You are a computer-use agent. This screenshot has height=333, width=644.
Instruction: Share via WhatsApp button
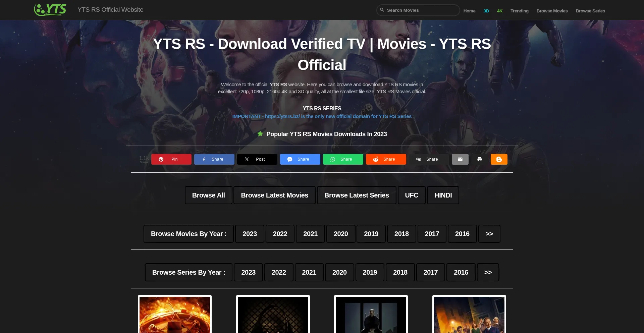(343, 159)
